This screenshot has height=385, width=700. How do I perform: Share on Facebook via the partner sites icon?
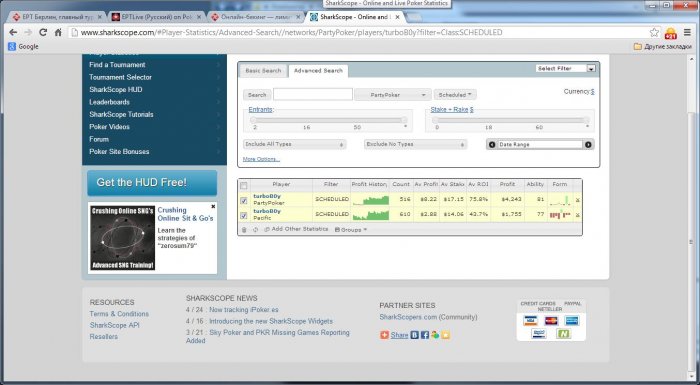point(425,335)
